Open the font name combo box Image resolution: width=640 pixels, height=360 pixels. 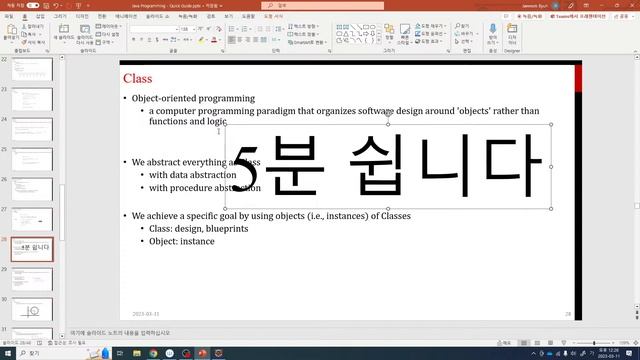(155, 29)
